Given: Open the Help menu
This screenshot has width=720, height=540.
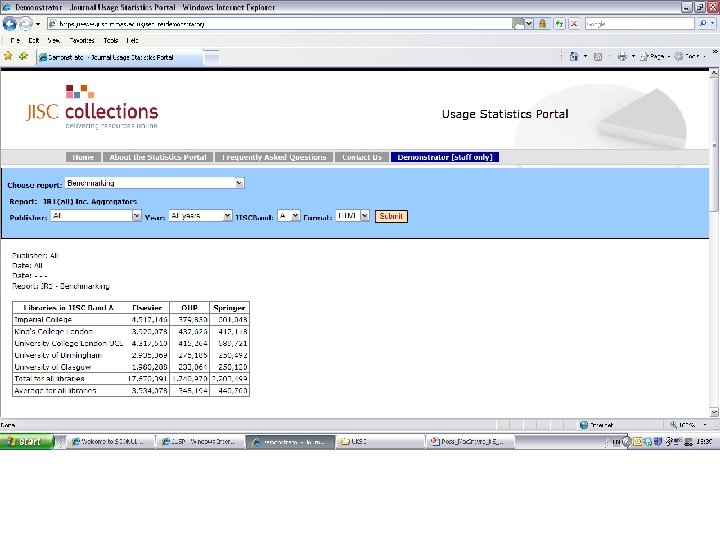Looking at the screenshot, I should pyautogui.click(x=132, y=40).
